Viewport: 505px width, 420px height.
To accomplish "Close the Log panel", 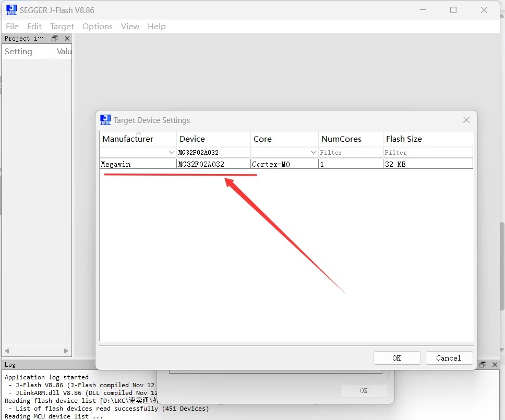I will 495,364.
